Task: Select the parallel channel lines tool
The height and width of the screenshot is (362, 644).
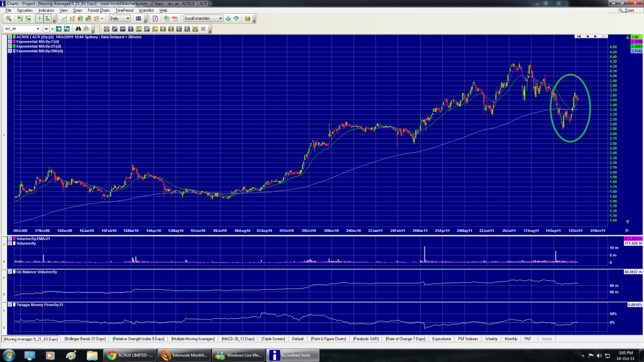Action: [147, 29]
